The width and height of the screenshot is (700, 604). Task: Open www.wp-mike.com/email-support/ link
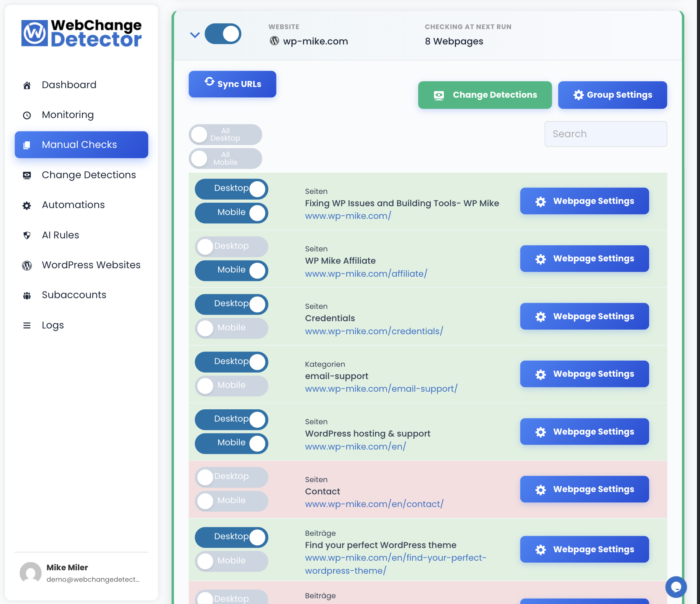click(381, 389)
